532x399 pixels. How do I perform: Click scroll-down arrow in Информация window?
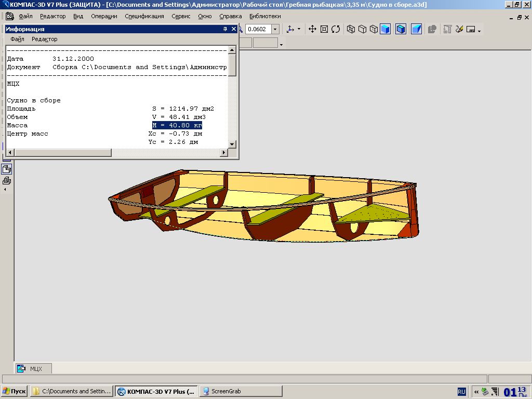click(232, 144)
